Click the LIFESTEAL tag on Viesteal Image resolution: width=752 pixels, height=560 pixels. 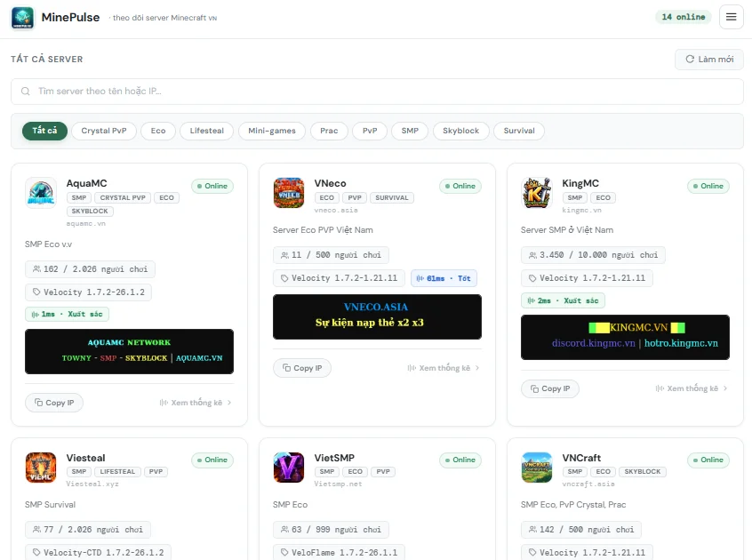(117, 472)
